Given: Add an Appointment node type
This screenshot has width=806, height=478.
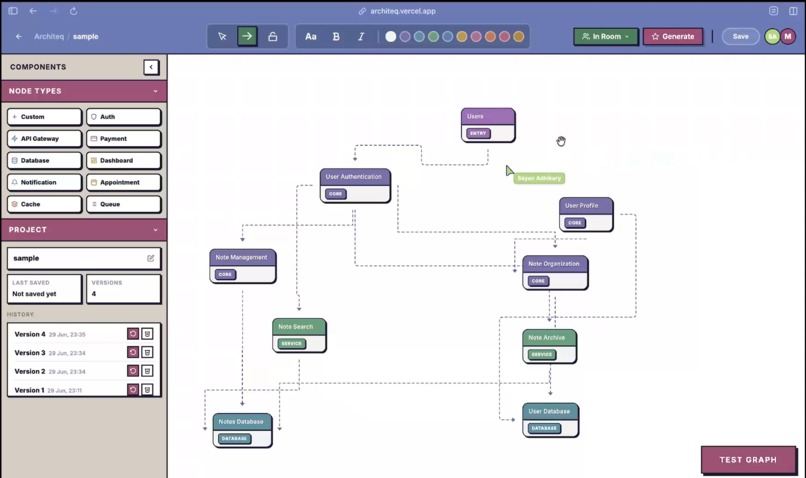Looking at the screenshot, I should pyautogui.click(x=124, y=182).
